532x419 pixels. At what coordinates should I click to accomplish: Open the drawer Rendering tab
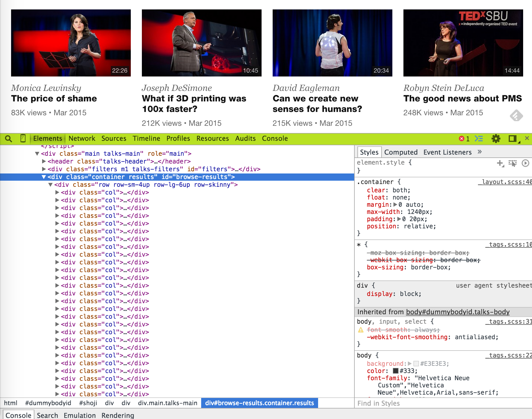click(x=118, y=415)
